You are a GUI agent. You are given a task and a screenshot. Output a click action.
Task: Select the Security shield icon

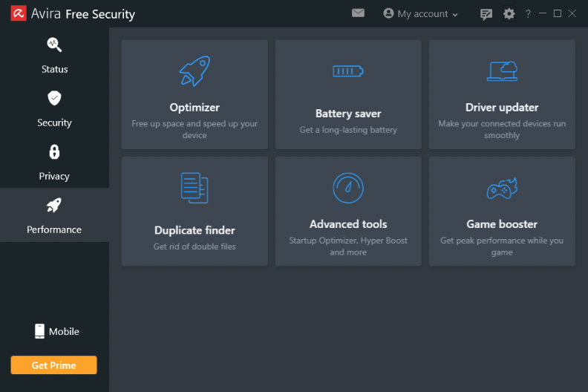click(54, 98)
